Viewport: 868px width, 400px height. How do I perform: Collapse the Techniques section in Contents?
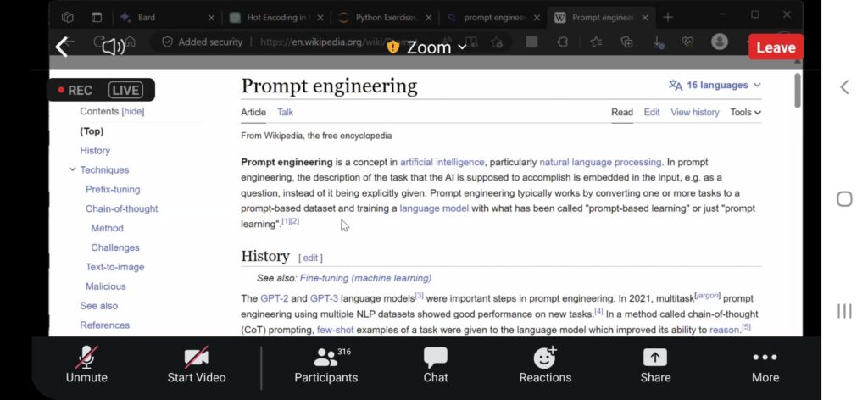[x=72, y=169]
